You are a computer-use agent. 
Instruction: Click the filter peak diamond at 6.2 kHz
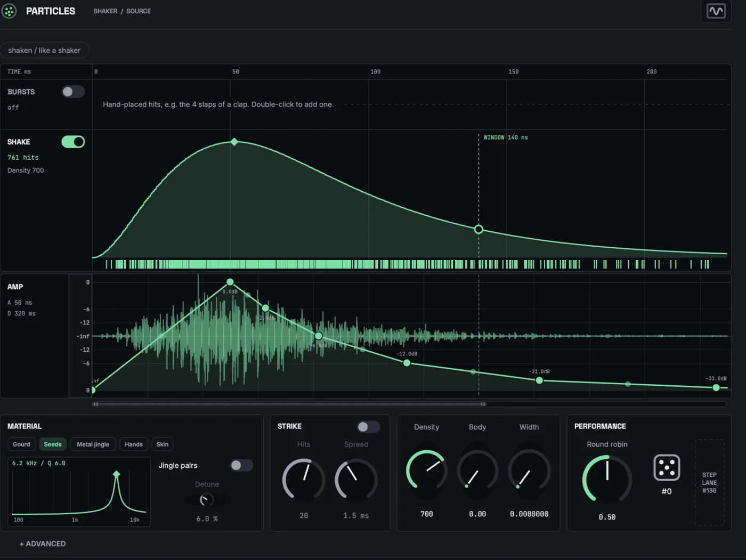click(x=117, y=474)
